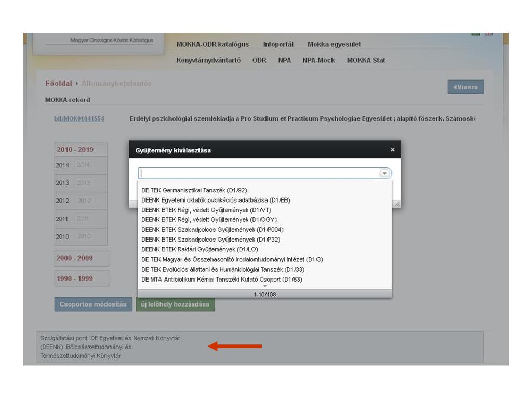The image size is (532, 399).
Task: Close the Gyűjtemény kiválasztása dialog
Action: click(x=392, y=150)
